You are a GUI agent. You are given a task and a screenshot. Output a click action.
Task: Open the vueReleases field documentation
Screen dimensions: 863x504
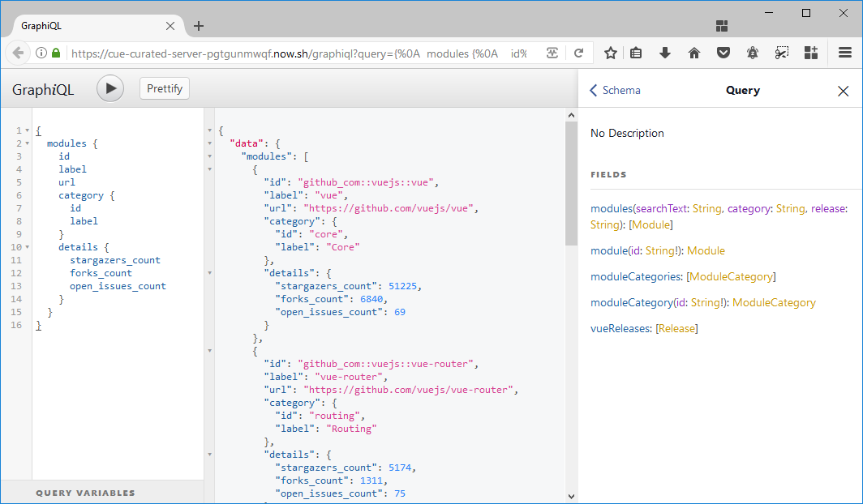click(x=620, y=329)
